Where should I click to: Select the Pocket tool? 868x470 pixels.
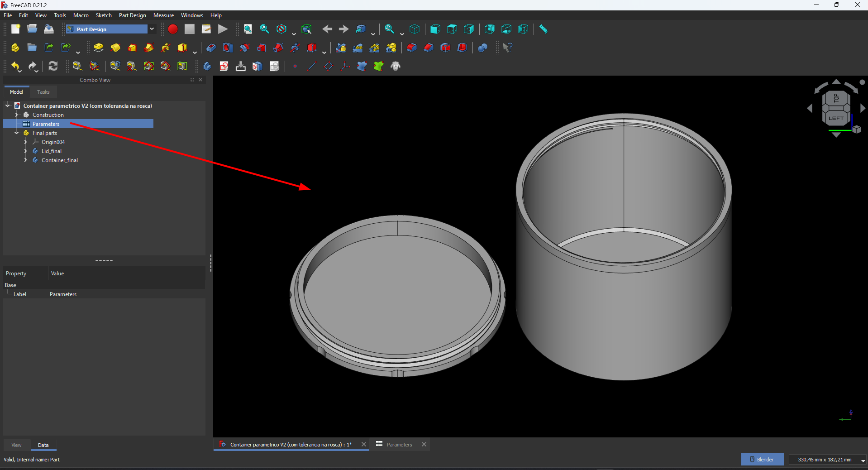[x=210, y=48]
